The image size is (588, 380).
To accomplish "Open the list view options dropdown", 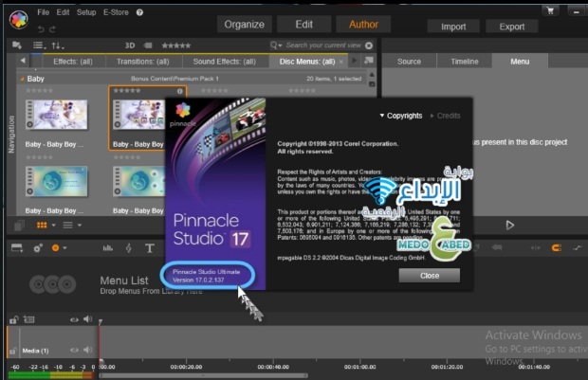I will coord(40,45).
